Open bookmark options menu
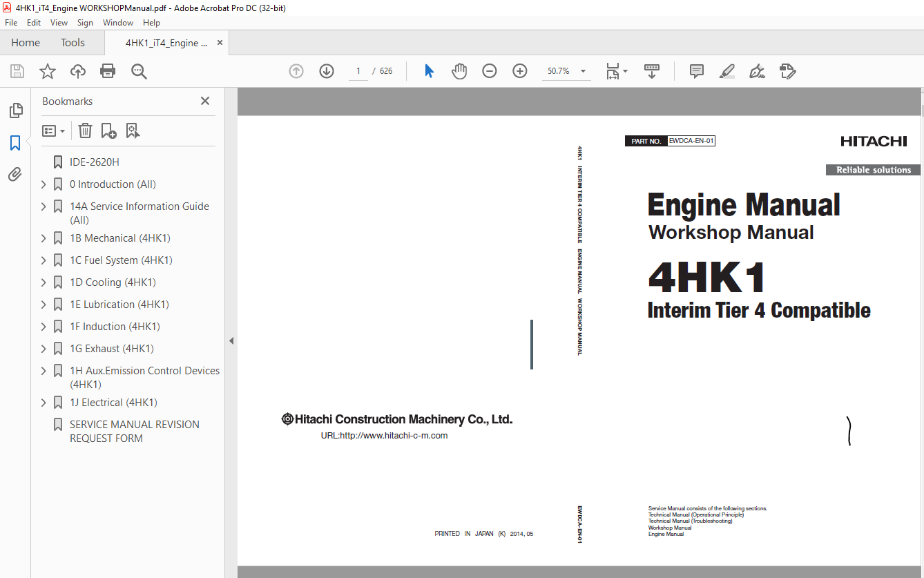 [x=54, y=131]
